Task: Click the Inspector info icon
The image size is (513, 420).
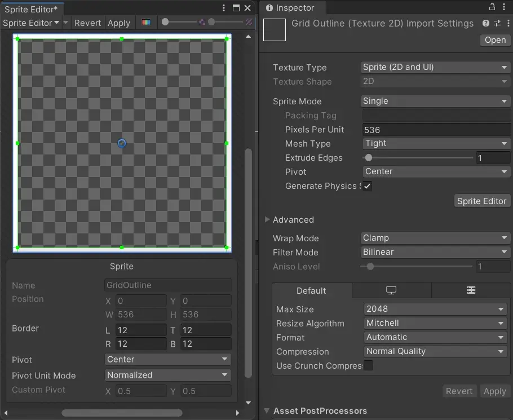Action: (269, 8)
